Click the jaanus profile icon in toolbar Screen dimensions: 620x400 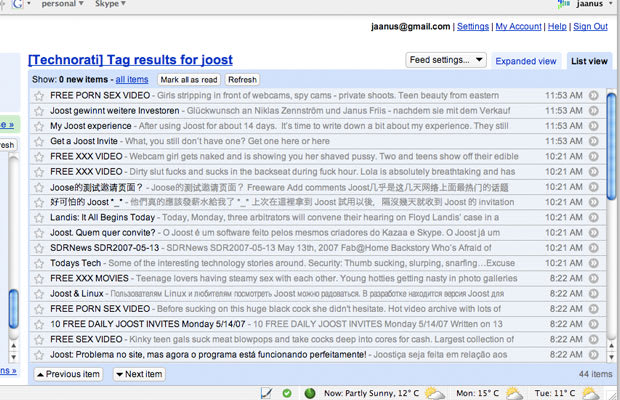coord(564,4)
